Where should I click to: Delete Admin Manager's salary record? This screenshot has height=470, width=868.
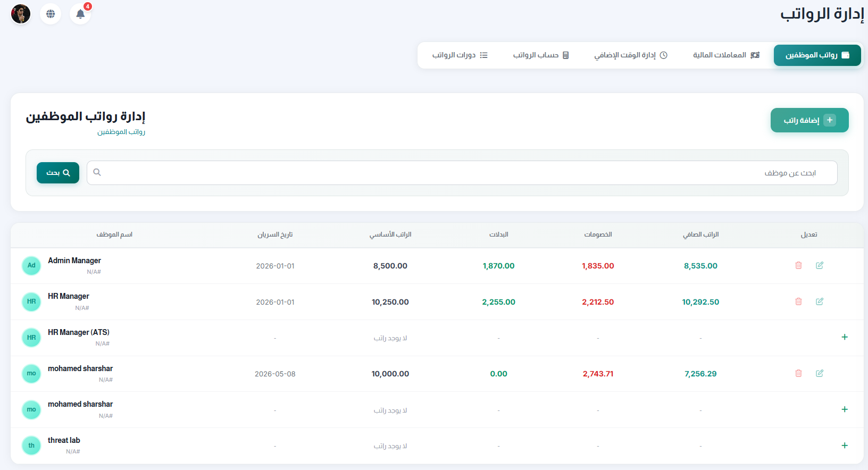(x=798, y=265)
